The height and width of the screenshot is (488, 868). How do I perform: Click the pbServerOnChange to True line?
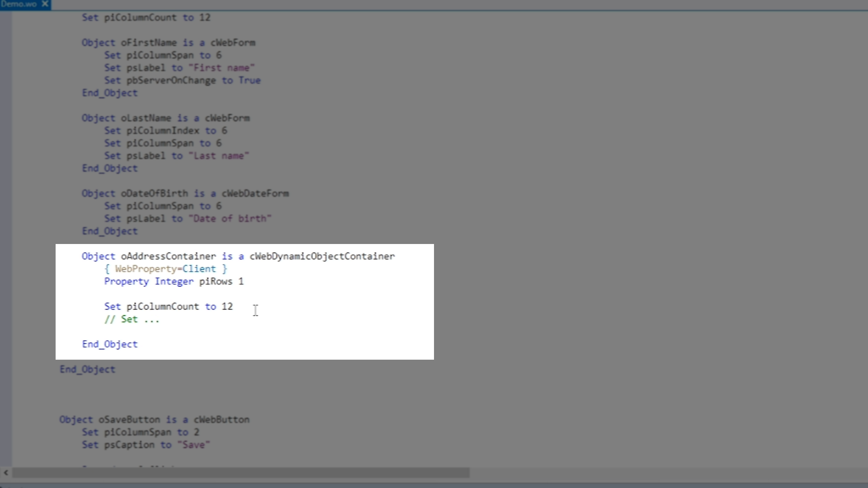182,80
